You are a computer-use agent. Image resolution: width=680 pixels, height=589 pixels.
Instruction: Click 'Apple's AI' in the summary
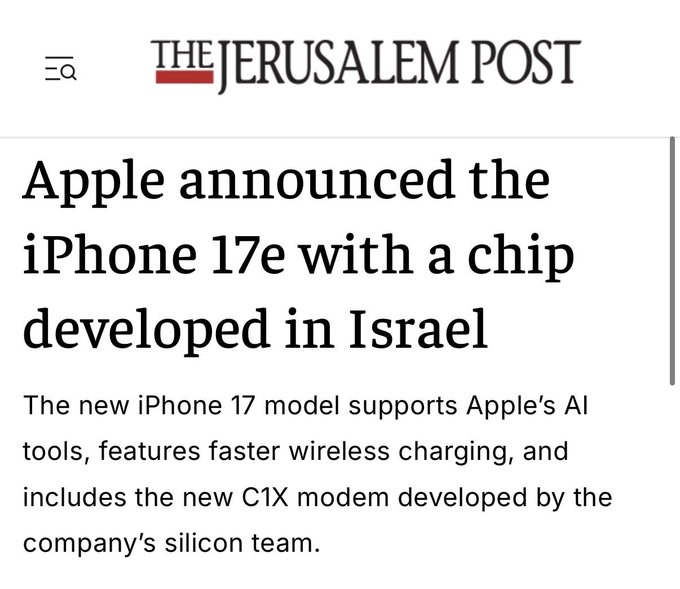[x=527, y=406]
